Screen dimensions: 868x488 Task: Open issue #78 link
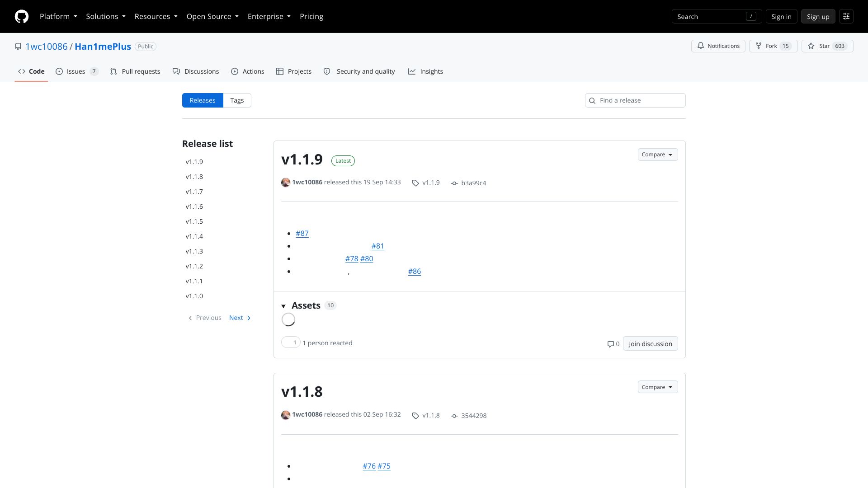tap(352, 259)
